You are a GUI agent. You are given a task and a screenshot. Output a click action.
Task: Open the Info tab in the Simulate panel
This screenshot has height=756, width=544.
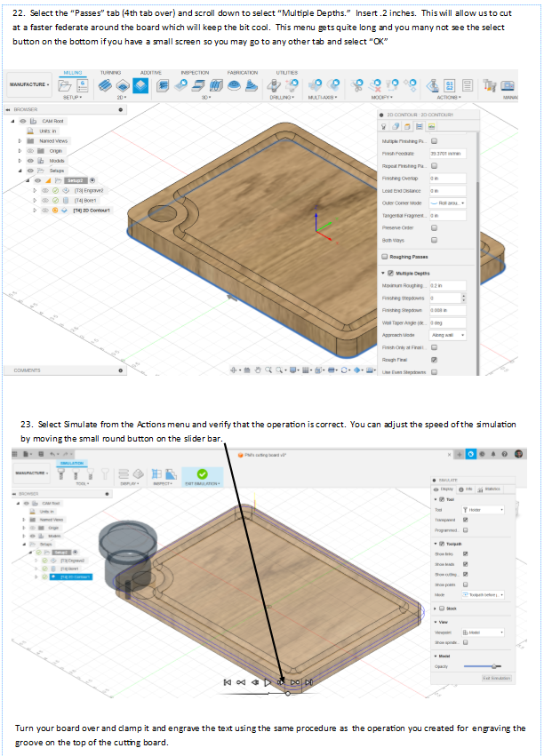coord(466,489)
